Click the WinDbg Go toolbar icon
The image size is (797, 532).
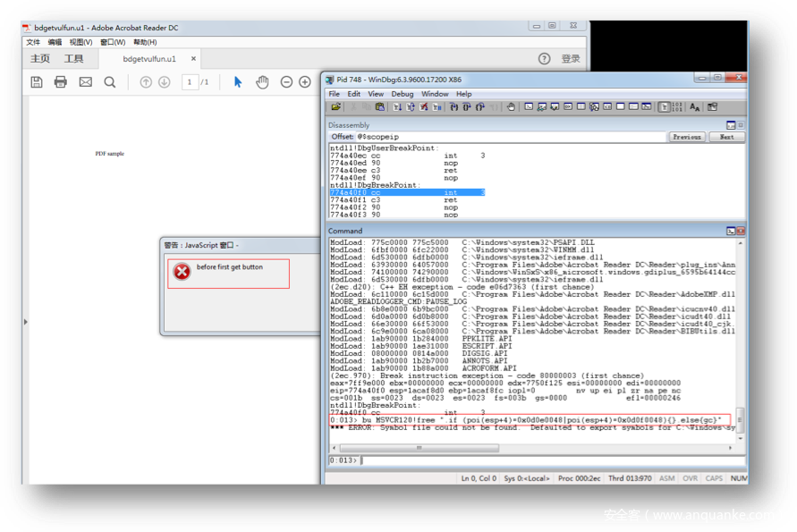tap(397, 106)
